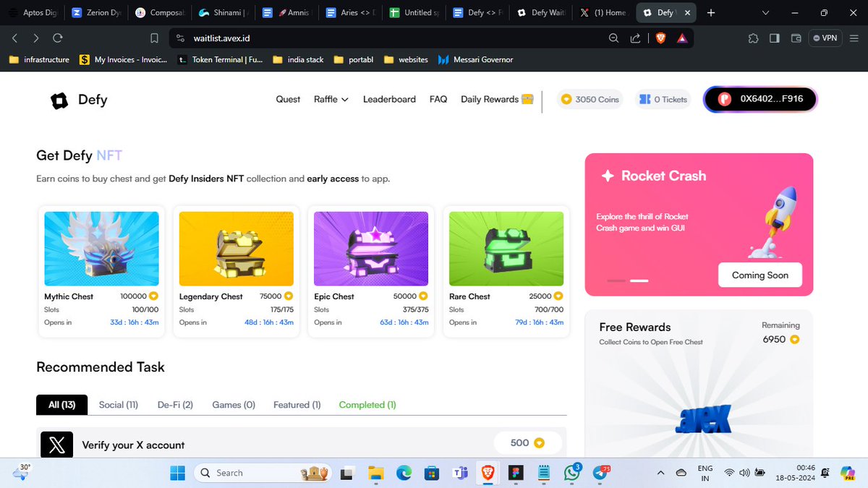868x488 pixels.
Task: Go back in browser history
Action: pyautogui.click(x=15, y=38)
